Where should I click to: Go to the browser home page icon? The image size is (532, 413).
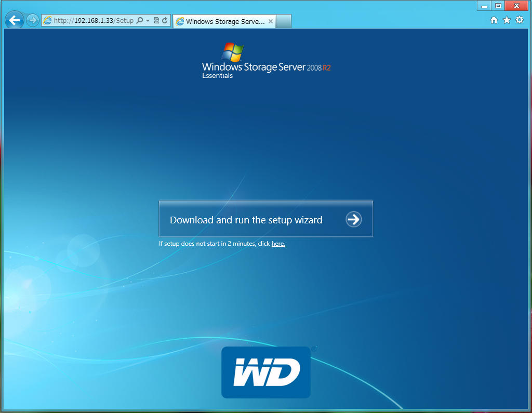click(494, 20)
